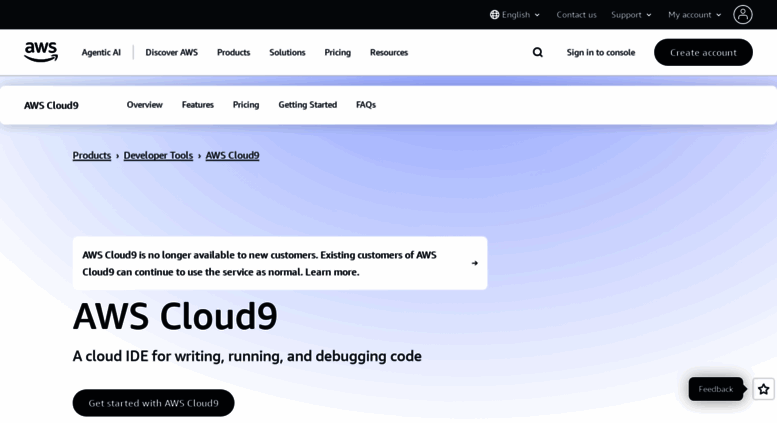Follow the Developer Tools breadcrumb link

coord(158,155)
